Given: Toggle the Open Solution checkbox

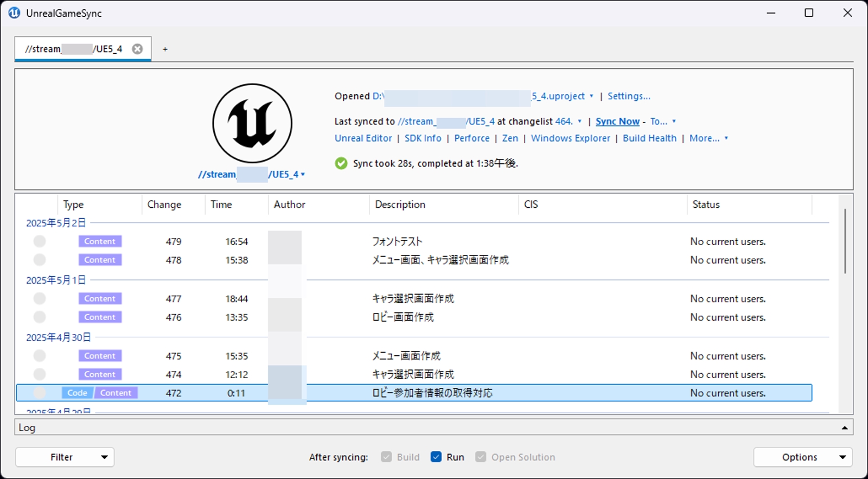Looking at the screenshot, I should coord(481,457).
